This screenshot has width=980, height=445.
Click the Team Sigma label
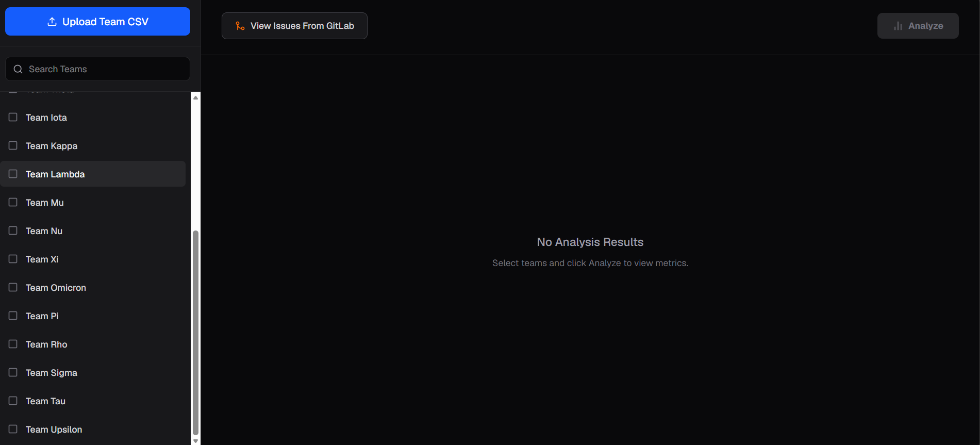click(52, 373)
